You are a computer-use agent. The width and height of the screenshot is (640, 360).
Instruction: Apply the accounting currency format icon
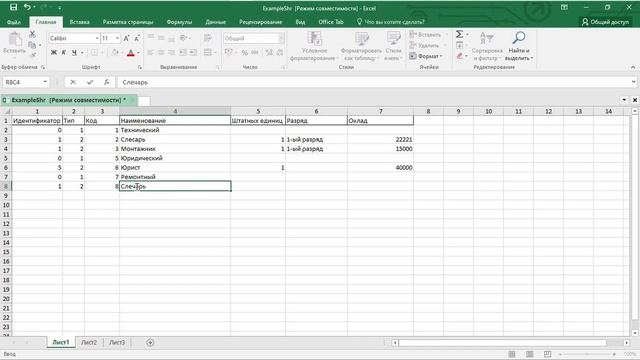(229, 52)
